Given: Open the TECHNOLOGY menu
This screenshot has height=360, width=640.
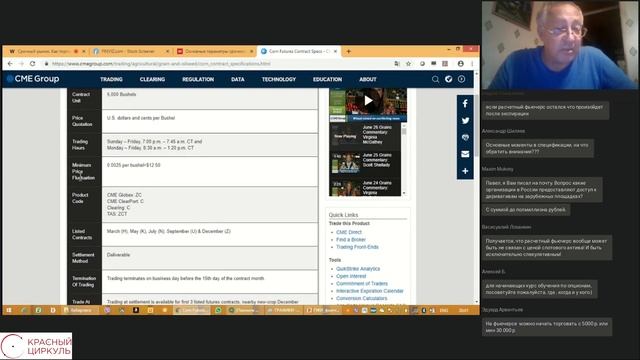Looking at the screenshot, I should (x=279, y=80).
